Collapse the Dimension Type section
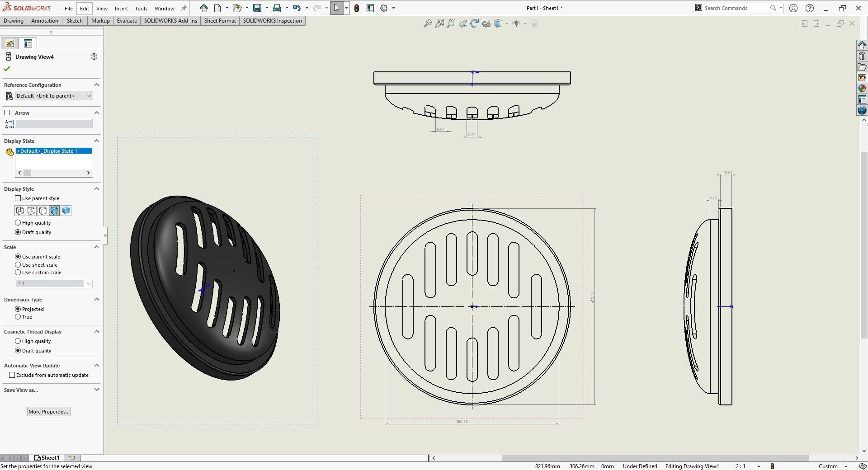 (x=96, y=300)
